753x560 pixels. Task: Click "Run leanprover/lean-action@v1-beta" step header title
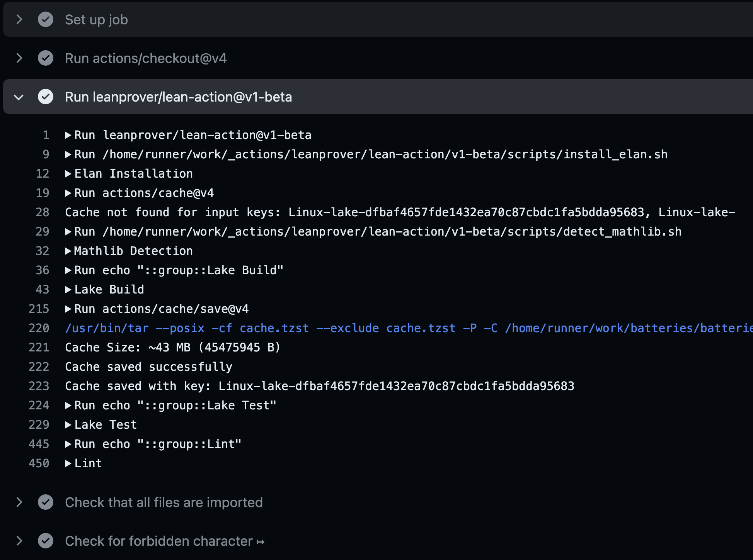pos(178,97)
